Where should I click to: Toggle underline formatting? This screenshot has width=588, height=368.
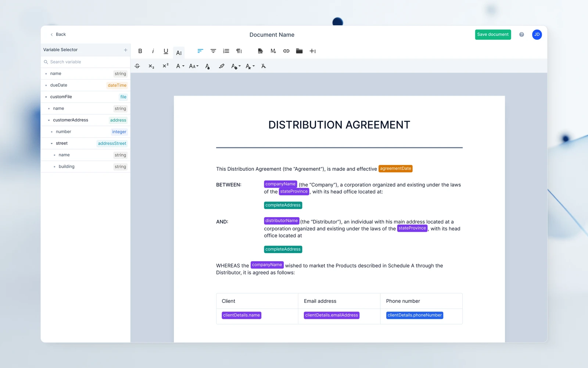(x=166, y=51)
